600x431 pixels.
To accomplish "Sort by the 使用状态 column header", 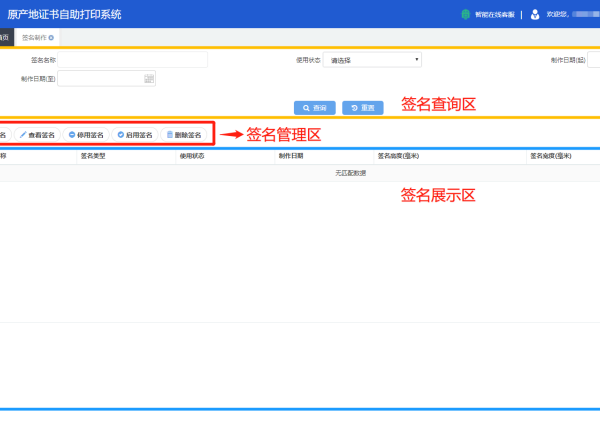I will (x=192, y=156).
